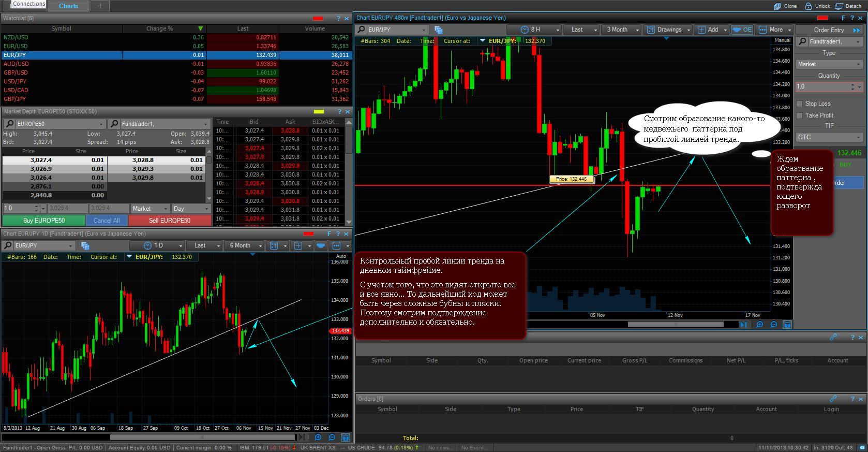Click symbol search magnifier in 1D chart
The image size is (868, 452).
pyautogui.click(x=8, y=245)
